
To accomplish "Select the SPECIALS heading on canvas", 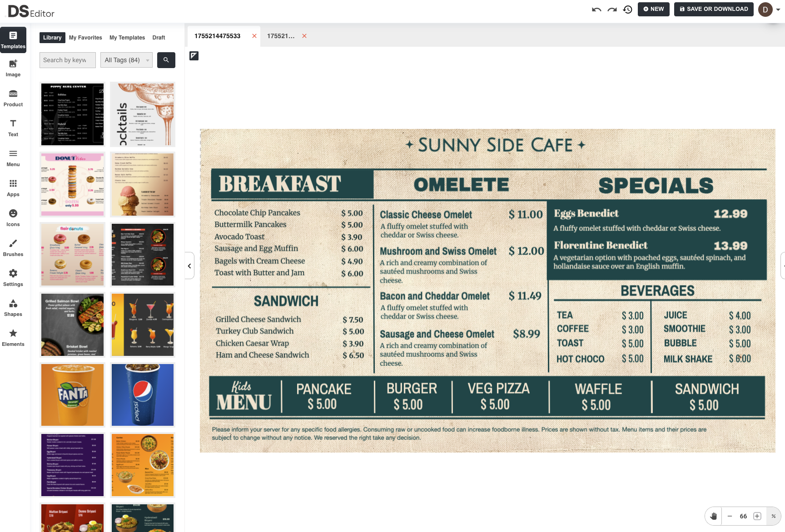I will [656, 186].
